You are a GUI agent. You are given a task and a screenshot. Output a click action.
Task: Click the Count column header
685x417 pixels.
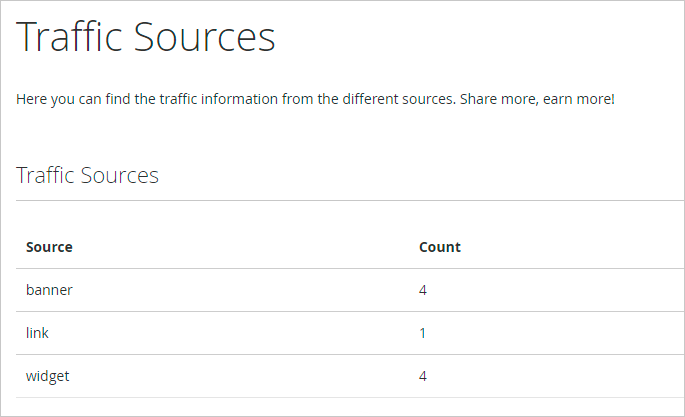pos(439,247)
